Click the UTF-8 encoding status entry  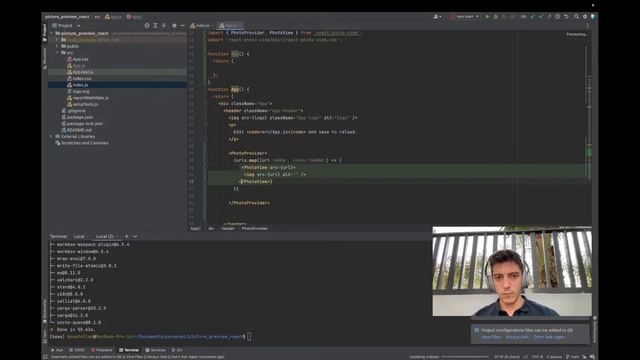coord(537,357)
